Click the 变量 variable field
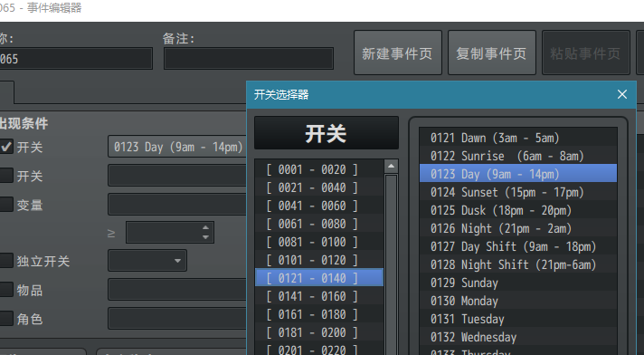Viewport: 644px width, 355px height. pyautogui.click(x=177, y=204)
